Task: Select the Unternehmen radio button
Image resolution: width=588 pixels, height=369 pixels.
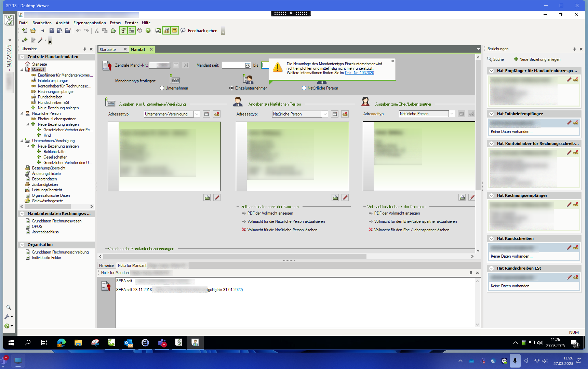Action: (162, 88)
